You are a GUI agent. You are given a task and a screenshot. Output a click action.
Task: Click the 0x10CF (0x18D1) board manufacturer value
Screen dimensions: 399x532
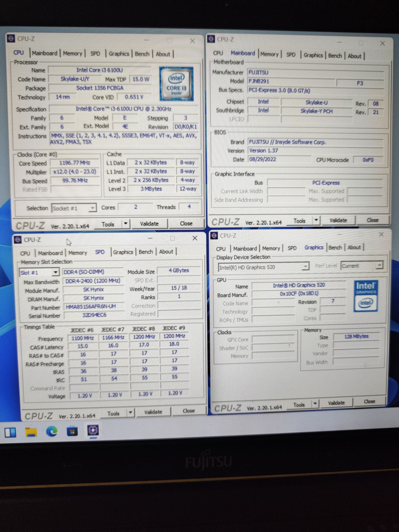coord(299,294)
